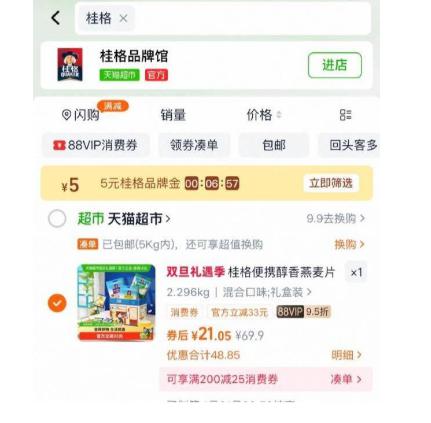Enter store with 进店 button

pyautogui.click(x=335, y=65)
